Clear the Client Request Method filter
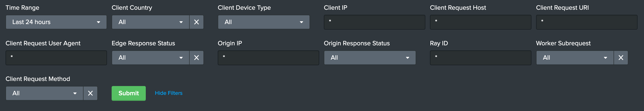Screen dimensions: 644x111 pyautogui.click(x=90, y=93)
